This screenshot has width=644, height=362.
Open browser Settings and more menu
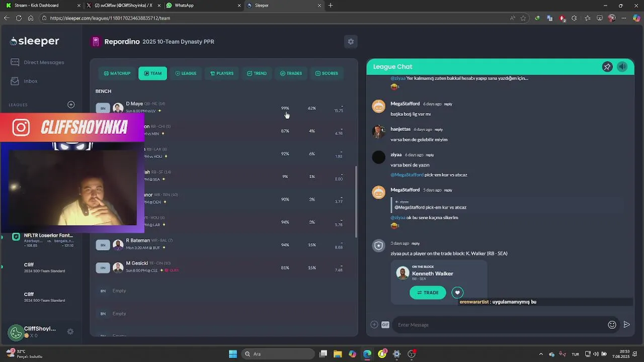624,18
